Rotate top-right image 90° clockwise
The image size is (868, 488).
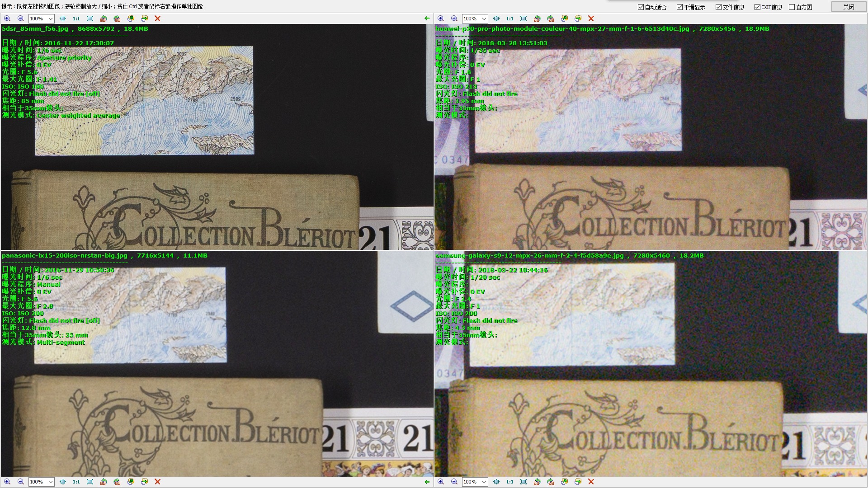(551, 19)
